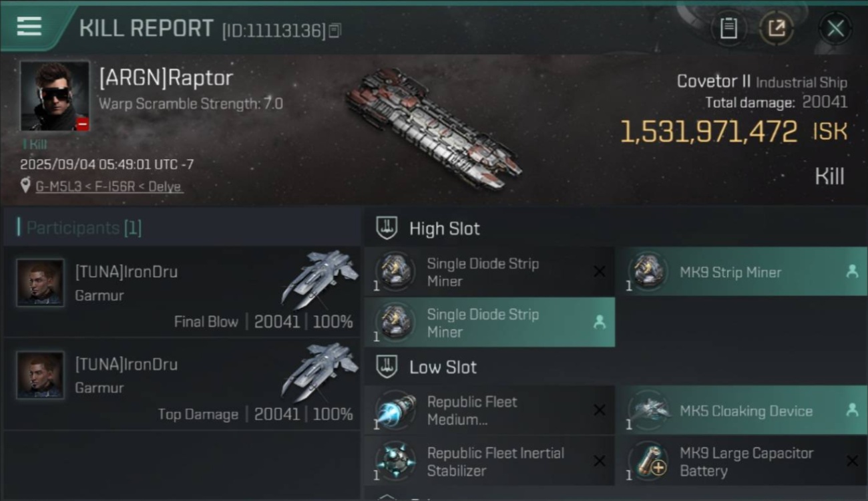
Task: Close the kill report window
Action: tap(835, 29)
